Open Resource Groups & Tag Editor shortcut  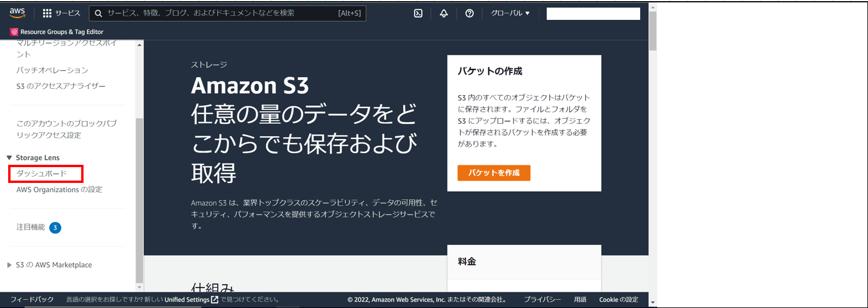tap(57, 32)
